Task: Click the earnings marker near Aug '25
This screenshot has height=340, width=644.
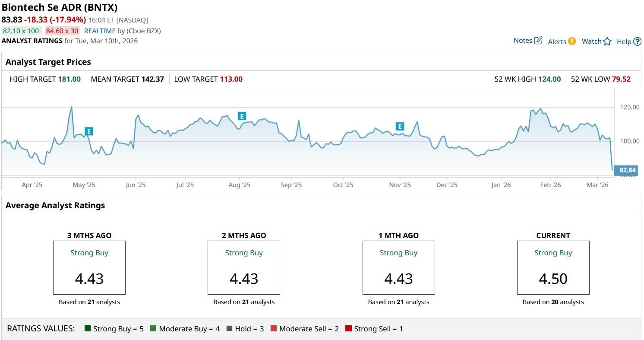Action: pos(242,116)
